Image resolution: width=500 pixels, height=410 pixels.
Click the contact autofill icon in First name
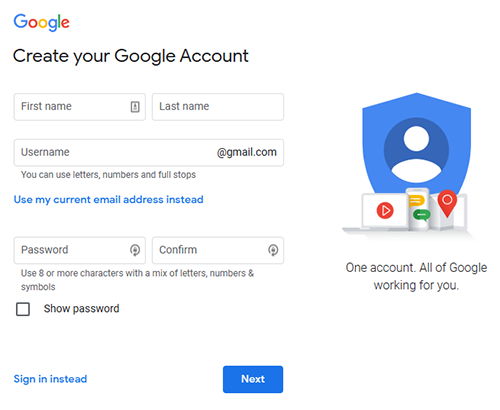(x=135, y=107)
